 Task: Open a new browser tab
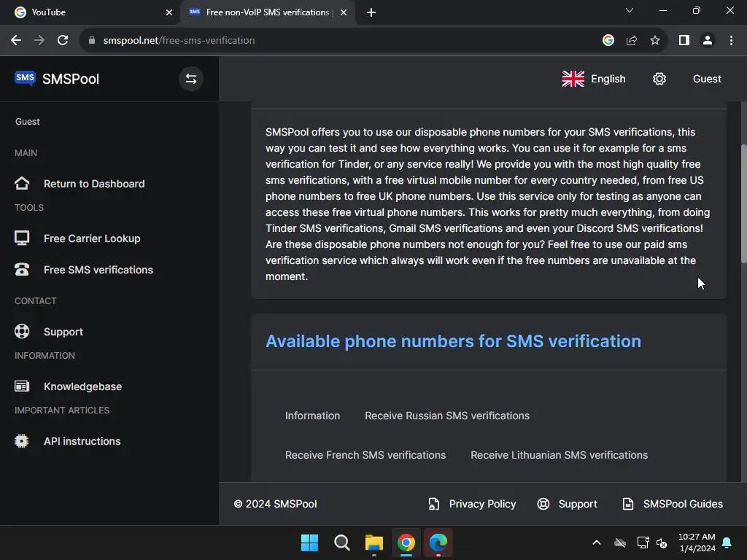pyautogui.click(x=371, y=12)
